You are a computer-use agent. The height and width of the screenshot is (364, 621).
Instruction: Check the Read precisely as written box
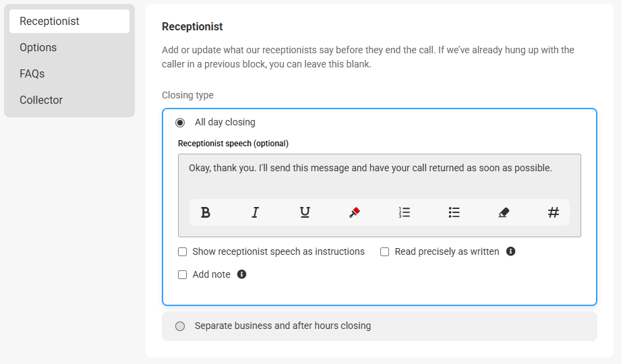[x=384, y=252]
